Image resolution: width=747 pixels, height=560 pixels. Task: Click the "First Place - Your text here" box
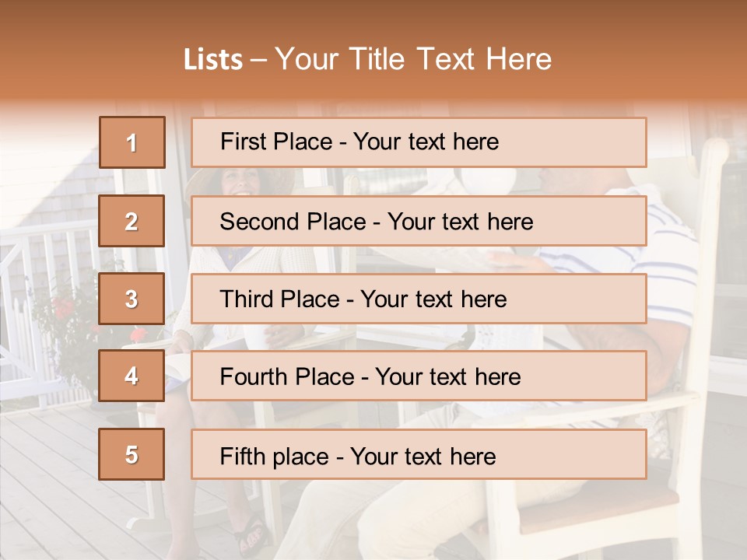tap(419, 142)
